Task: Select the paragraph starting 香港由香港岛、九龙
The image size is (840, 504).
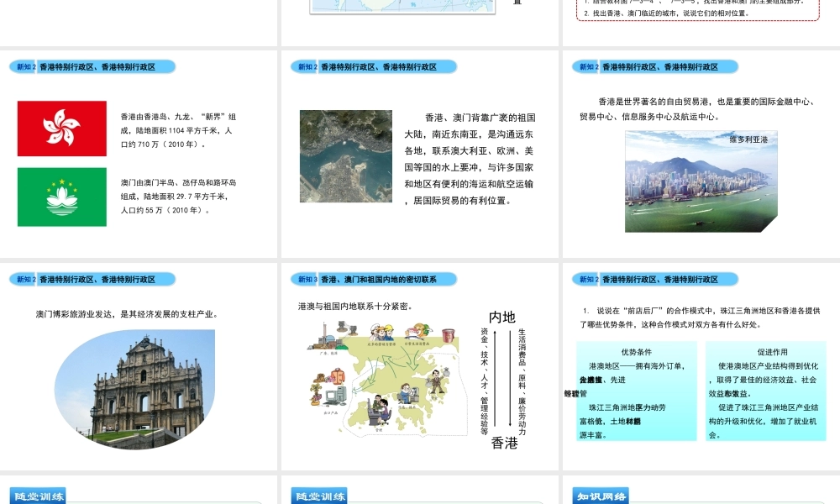Action: (178, 130)
